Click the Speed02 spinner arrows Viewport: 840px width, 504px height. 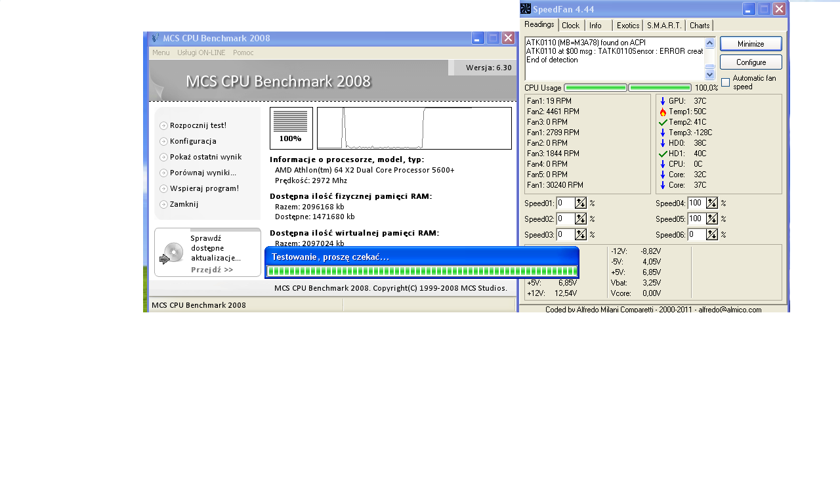click(x=581, y=219)
